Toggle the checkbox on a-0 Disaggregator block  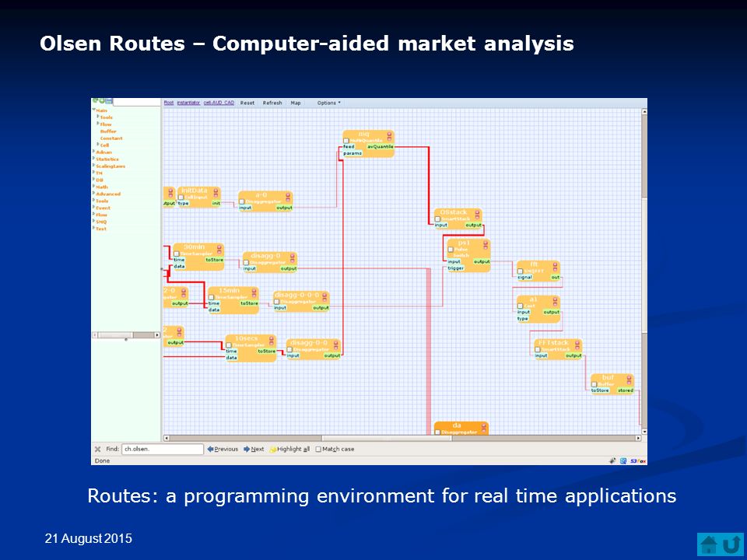[x=242, y=201]
